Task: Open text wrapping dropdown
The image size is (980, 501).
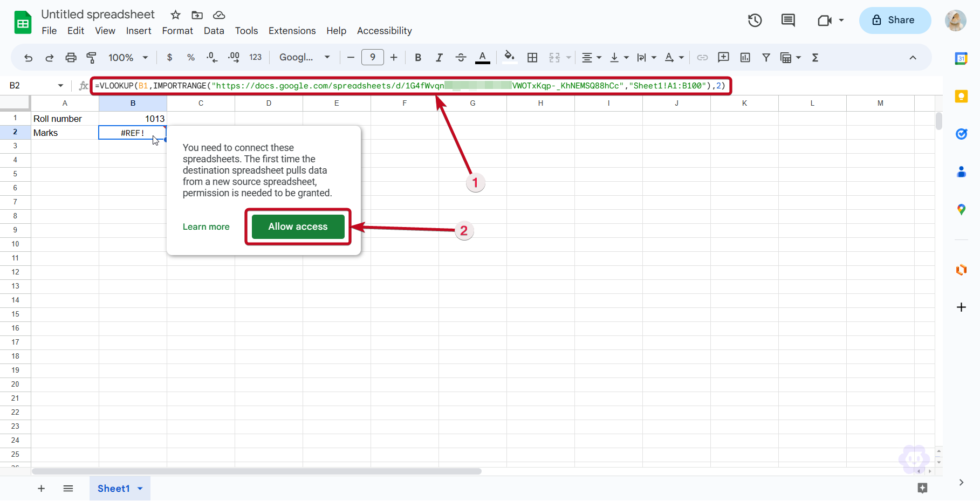Action: pyautogui.click(x=646, y=58)
